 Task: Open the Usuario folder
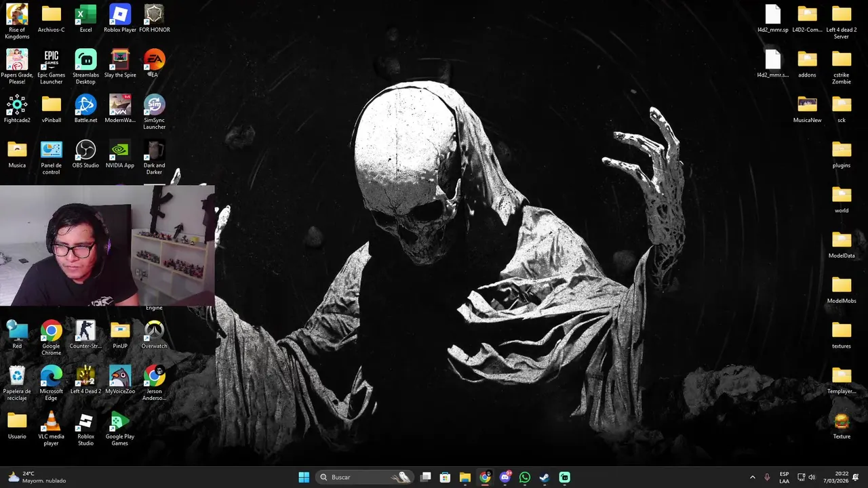[17, 425]
